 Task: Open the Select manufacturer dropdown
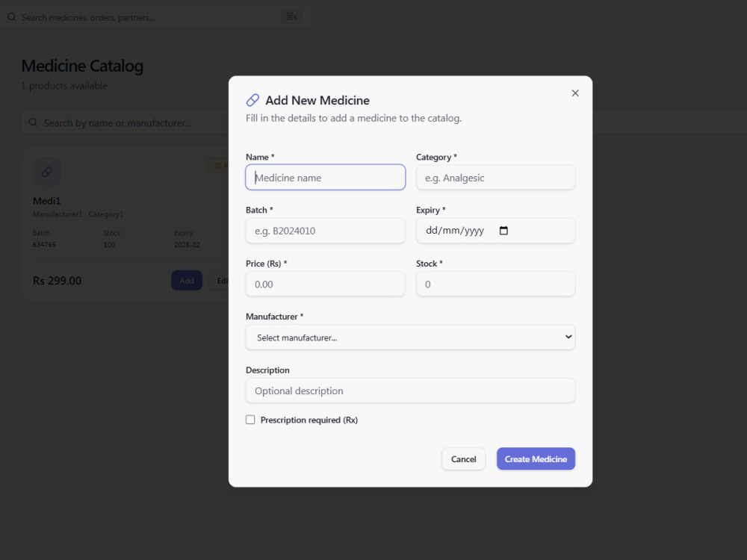tap(410, 337)
